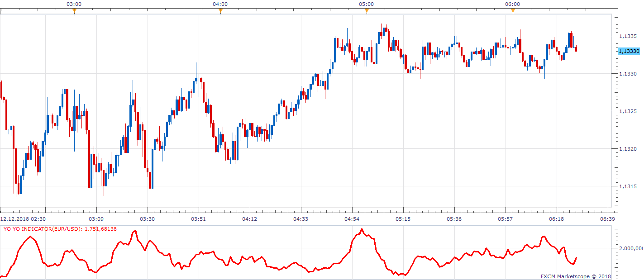
Task: Click the 04:54 time axis label
Action: tap(352, 219)
